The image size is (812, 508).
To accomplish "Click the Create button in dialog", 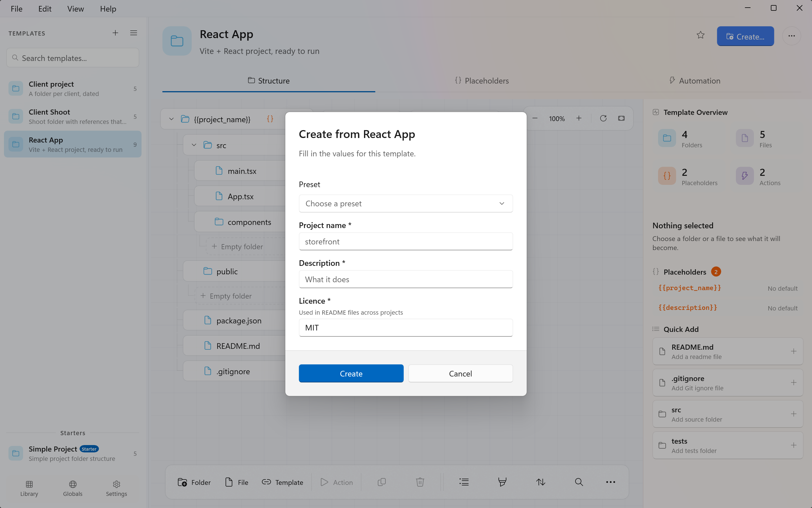I will (x=351, y=374).
